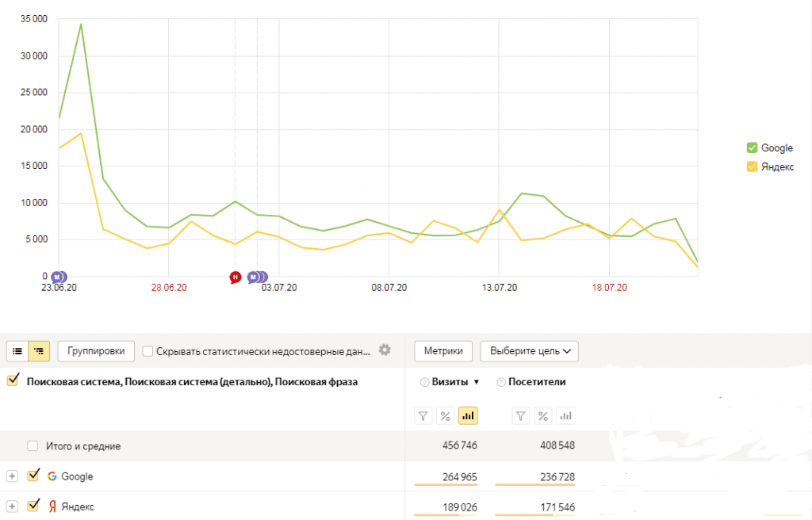The height and width of the screenshot is (520, 812).
Task: Click Google visits value 264 965
Action: [460, 477]
